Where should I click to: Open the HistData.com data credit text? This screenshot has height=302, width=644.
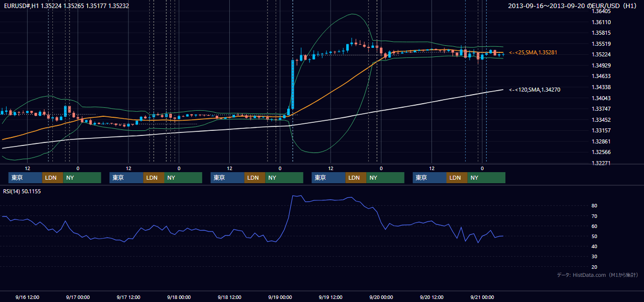tap(597, 275)
